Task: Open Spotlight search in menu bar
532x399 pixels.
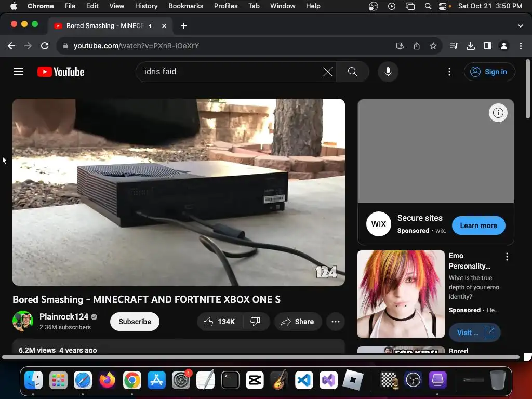Action: pyautogui.click(x=428, y=6)
